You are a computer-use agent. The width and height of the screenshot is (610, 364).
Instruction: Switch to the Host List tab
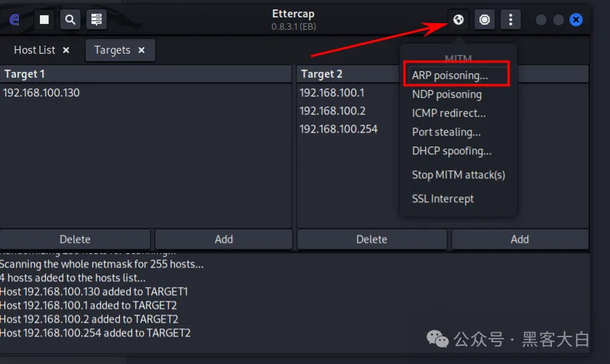35,50
